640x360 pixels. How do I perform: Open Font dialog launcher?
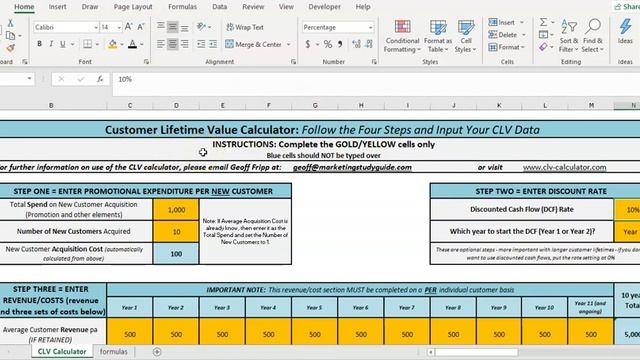coord(147,62)
